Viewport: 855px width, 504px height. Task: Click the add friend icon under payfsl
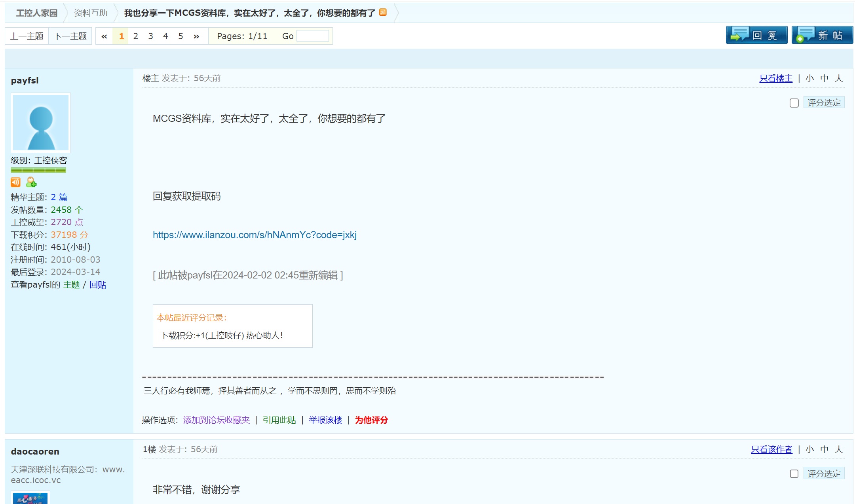(31, 182)
